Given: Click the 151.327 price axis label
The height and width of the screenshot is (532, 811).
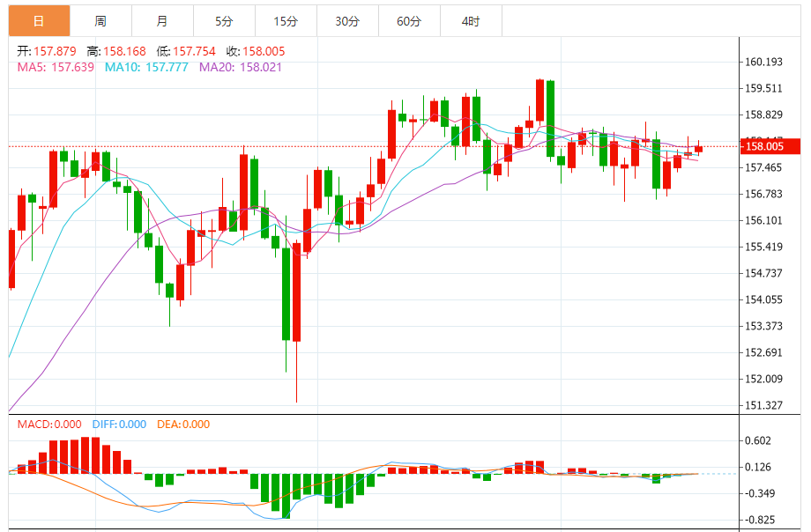Looking at the screenshot, I should point(763,405).
